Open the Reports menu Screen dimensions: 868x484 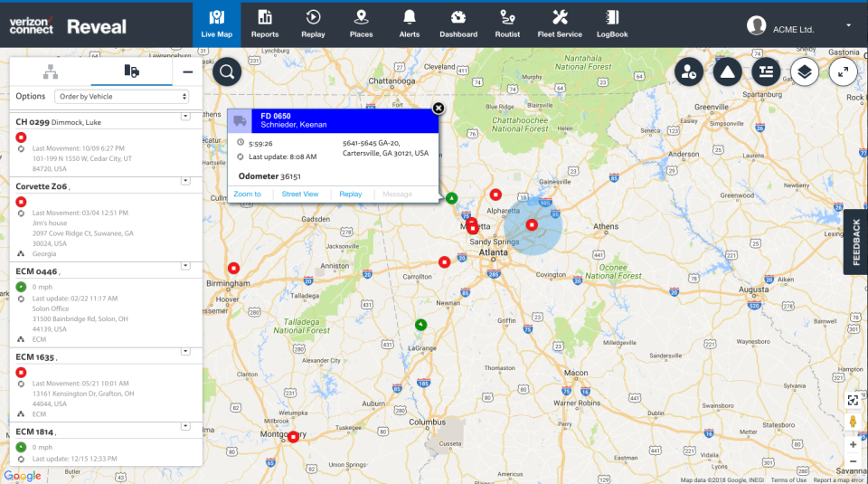point(265,24)
